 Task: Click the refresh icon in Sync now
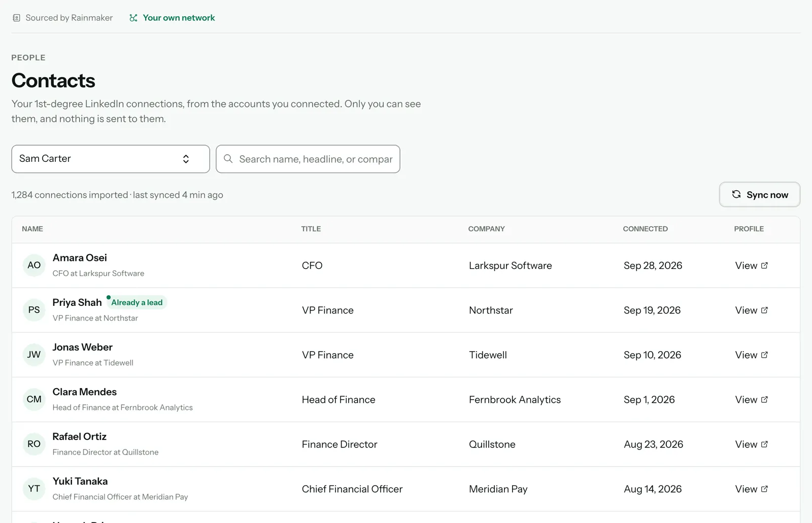pos(736,194)
